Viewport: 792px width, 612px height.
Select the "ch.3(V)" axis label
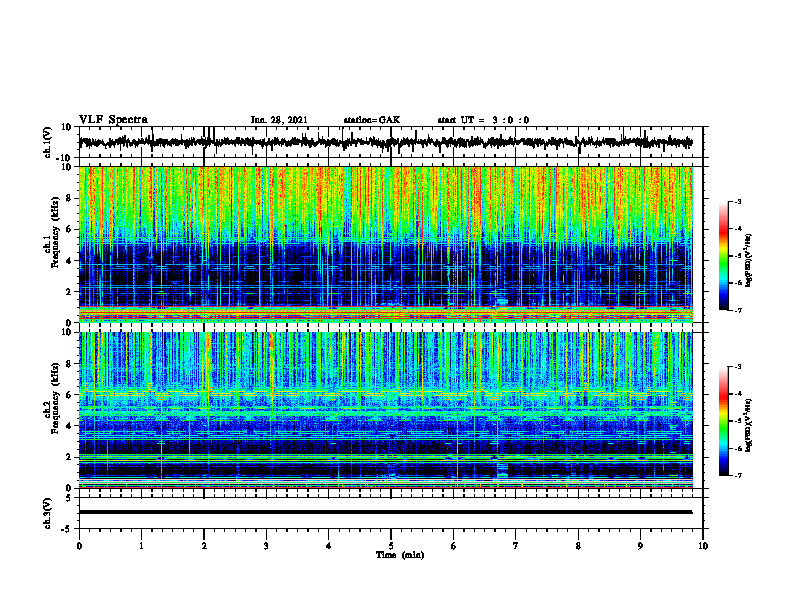click(47, 513)
